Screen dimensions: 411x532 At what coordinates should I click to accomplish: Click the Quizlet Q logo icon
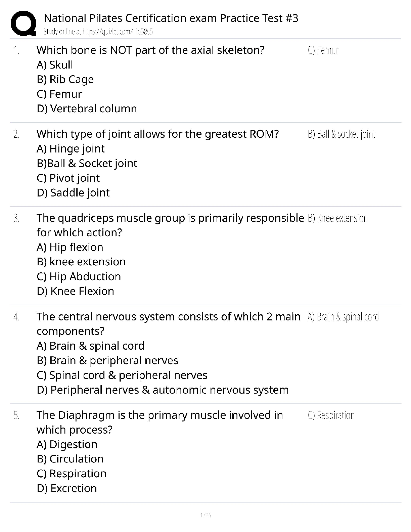(23, 24)
